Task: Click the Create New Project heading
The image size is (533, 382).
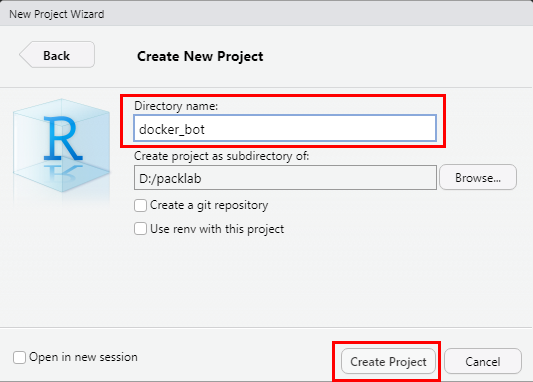Action: [x=200, y=56]
